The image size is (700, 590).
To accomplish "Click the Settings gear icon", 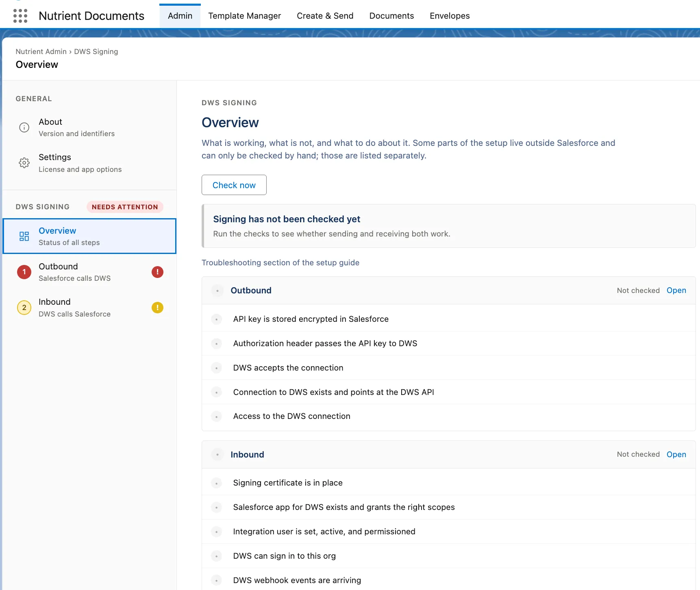I will click(x=24, y=163).
